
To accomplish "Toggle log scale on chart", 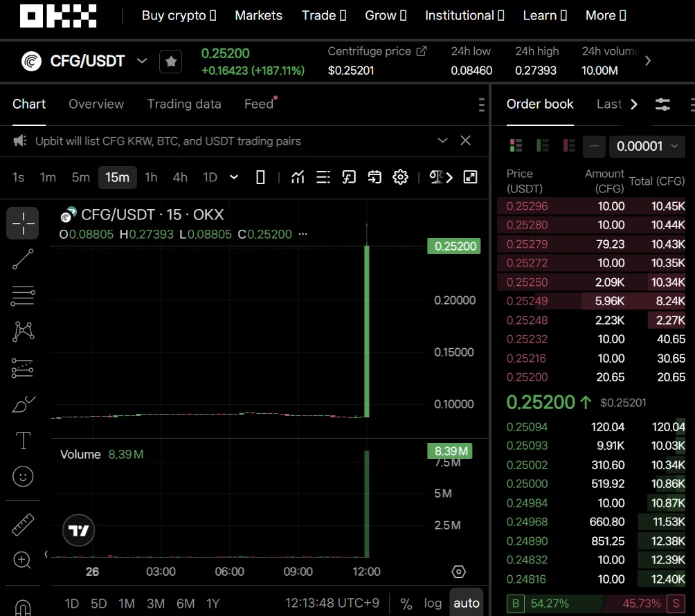I will coord(433,603).
